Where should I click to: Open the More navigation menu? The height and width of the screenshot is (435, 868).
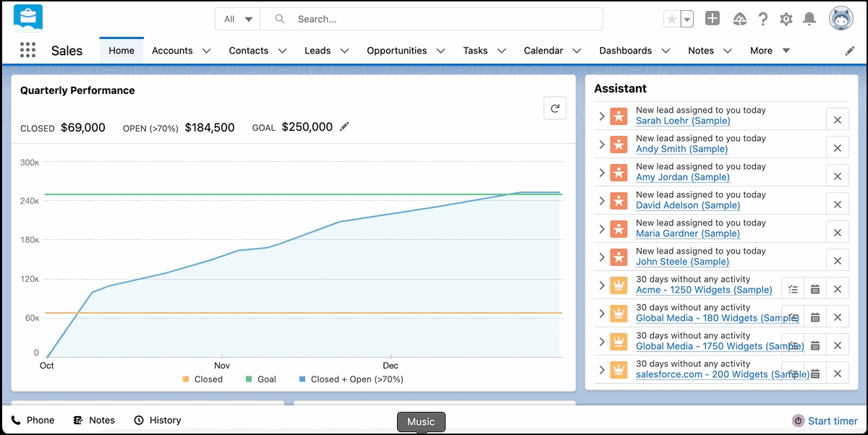(770, 51)
